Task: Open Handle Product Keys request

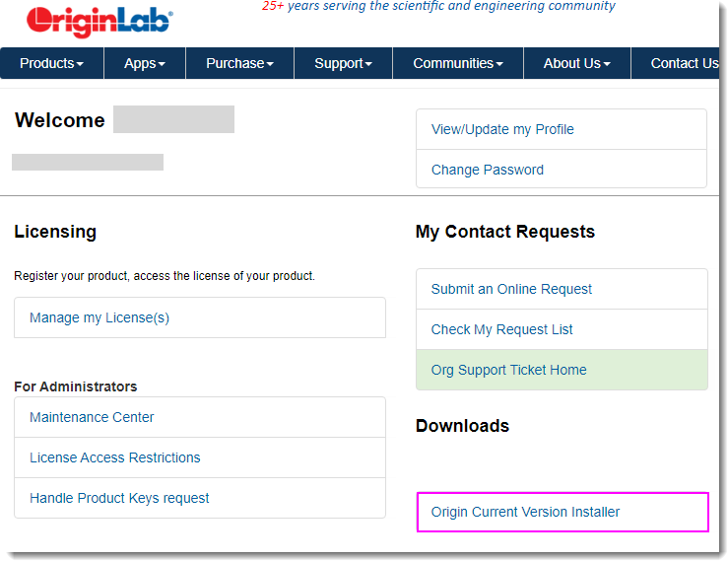Action: click(x=200, y=498)
